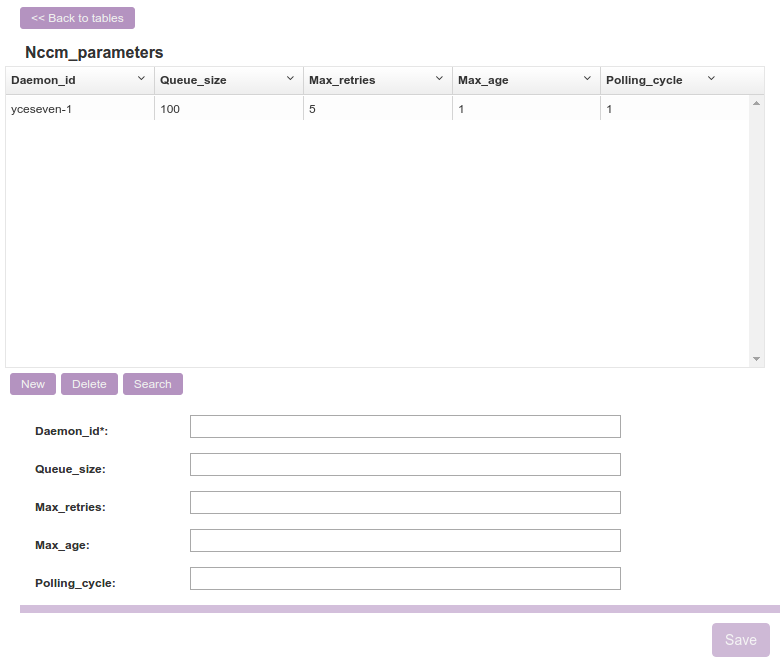The width and height of the screenshot is (783, 672).
Task: Go back using the Back to tables button
Action: tap(77, 18)
